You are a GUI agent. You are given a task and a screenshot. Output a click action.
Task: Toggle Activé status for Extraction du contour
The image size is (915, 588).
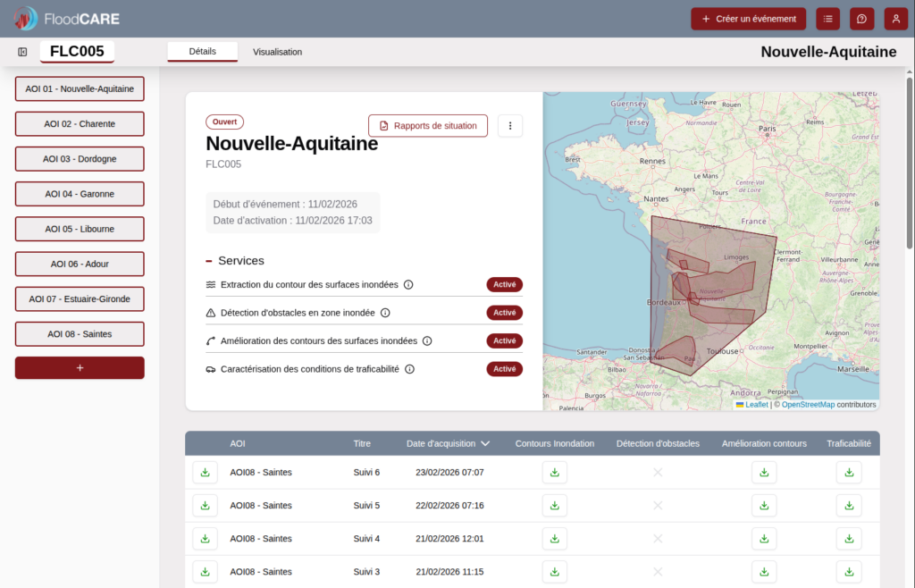click(x=504, y=285)
